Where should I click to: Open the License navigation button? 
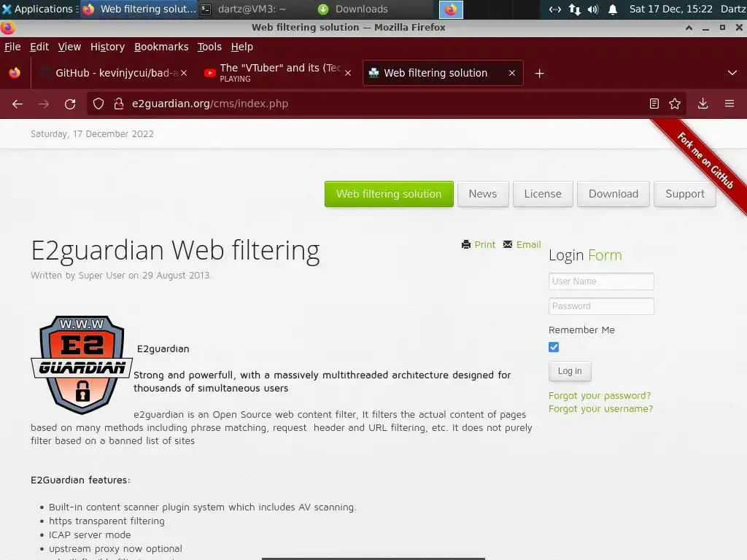pos(543,194)
